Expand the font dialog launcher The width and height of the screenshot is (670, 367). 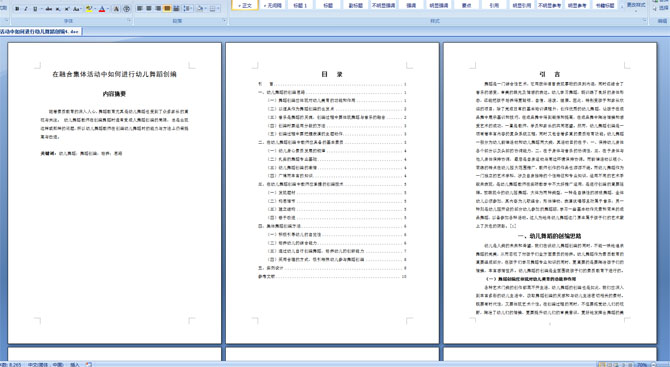coord(129,21)
